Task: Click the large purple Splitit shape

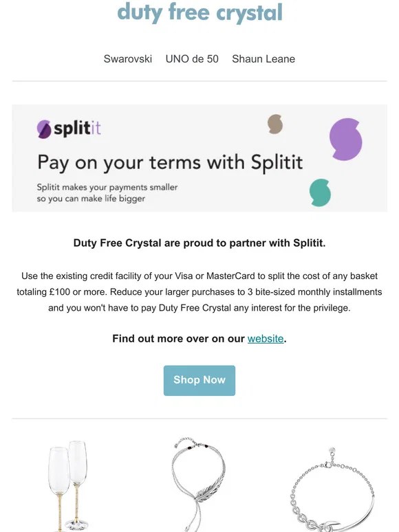Action: coord(346,139)
